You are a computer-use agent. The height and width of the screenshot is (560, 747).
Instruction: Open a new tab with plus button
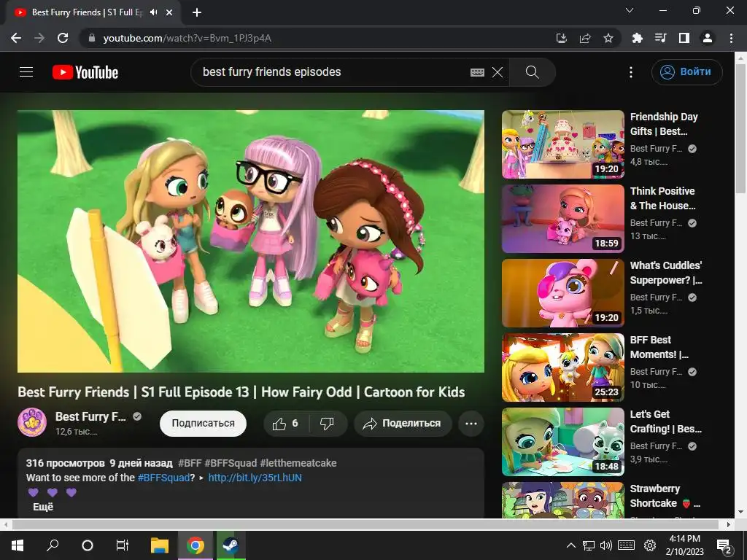pyautogui.click(x=197, y=13)
